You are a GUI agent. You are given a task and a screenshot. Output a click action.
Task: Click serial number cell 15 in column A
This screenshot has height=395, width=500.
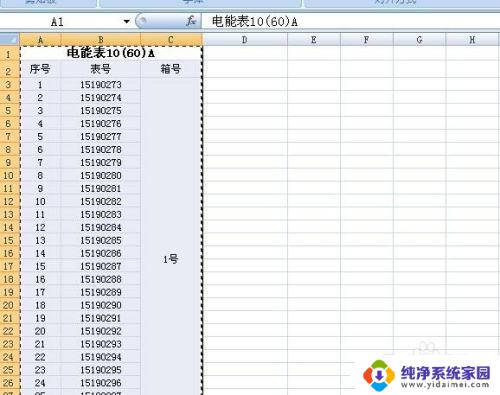[40, 266]
